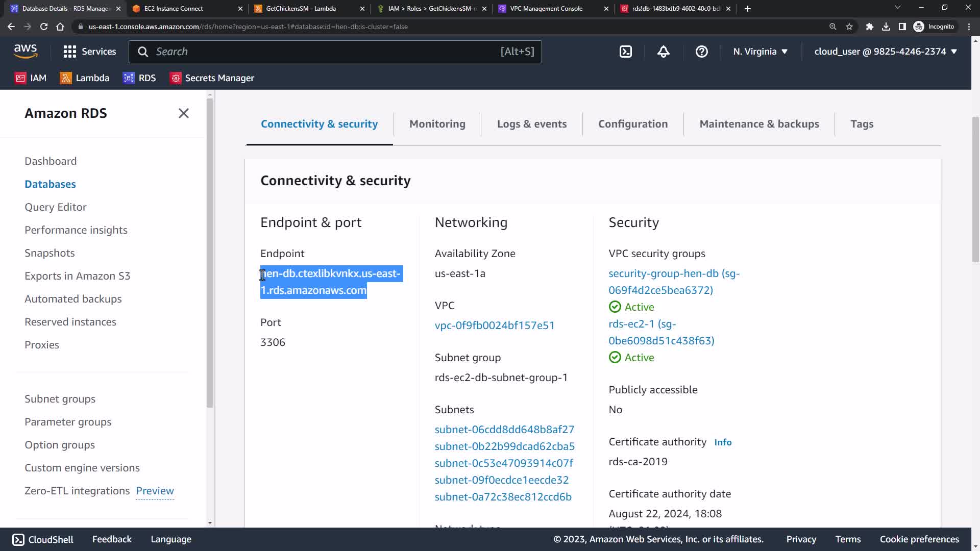This screenshot has height=551, width=980.
Task: Switch to the Monitoring tab
Action: click(437, 124)
